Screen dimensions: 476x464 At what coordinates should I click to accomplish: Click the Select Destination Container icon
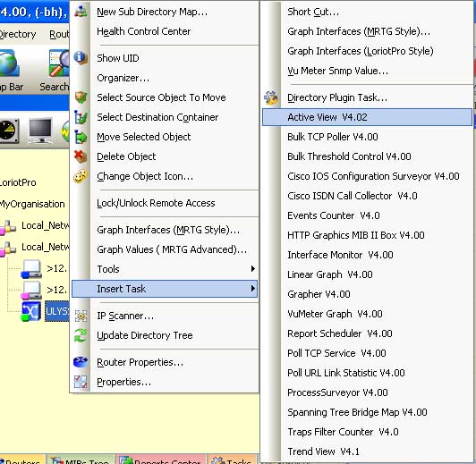coord(81,117)
